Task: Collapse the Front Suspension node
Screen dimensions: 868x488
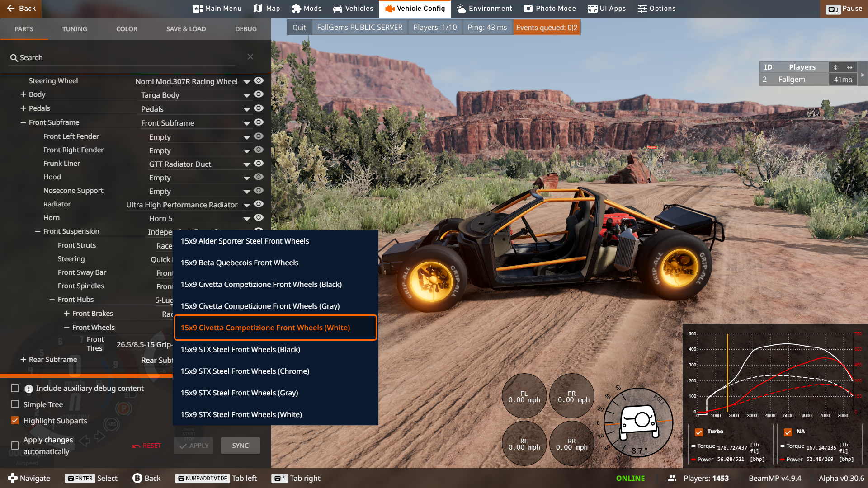Action: (x=38, y=231)
